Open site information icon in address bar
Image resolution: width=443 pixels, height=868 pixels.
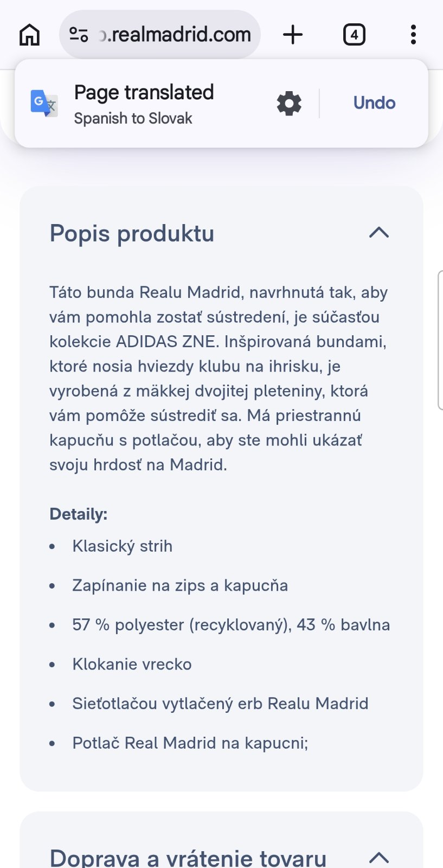coord(79,35)
